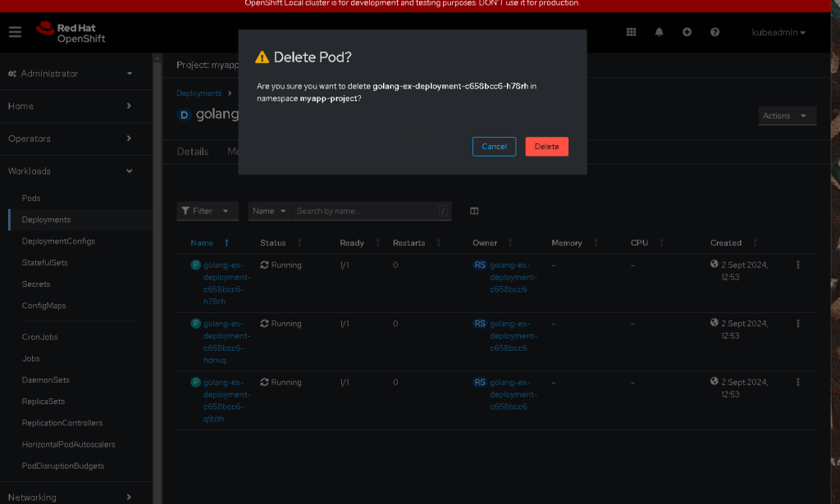Sort the table by Memory column
840x504 pixels.
pyautogui.click(x=575, y=243)
